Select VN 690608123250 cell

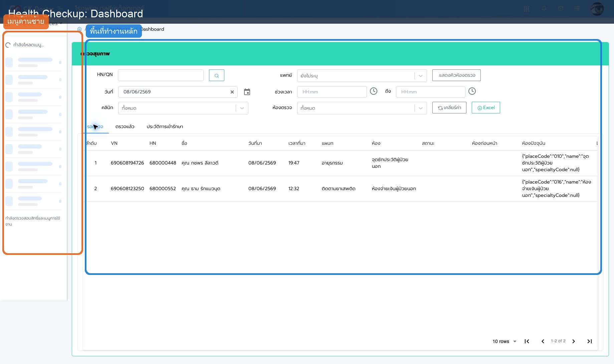tap(127, 189)
